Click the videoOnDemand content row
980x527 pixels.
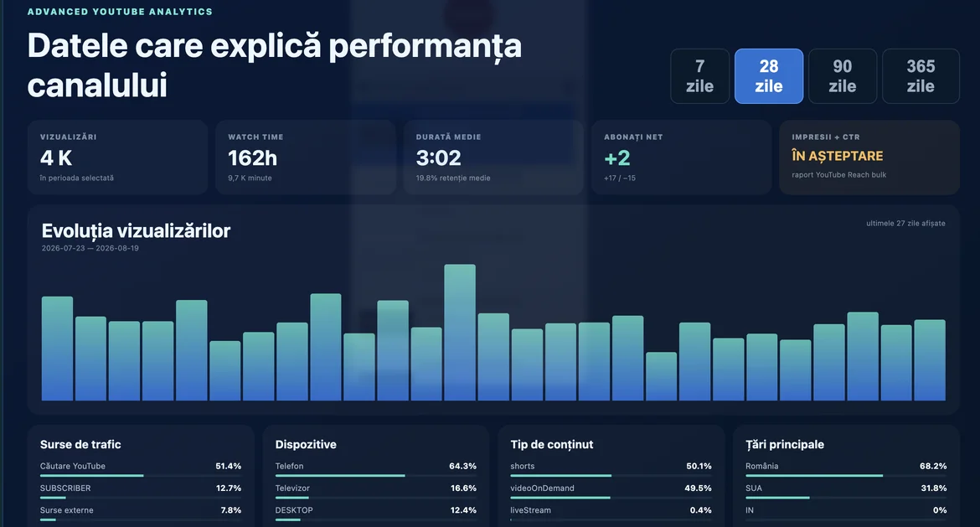[x=611, y=491]
